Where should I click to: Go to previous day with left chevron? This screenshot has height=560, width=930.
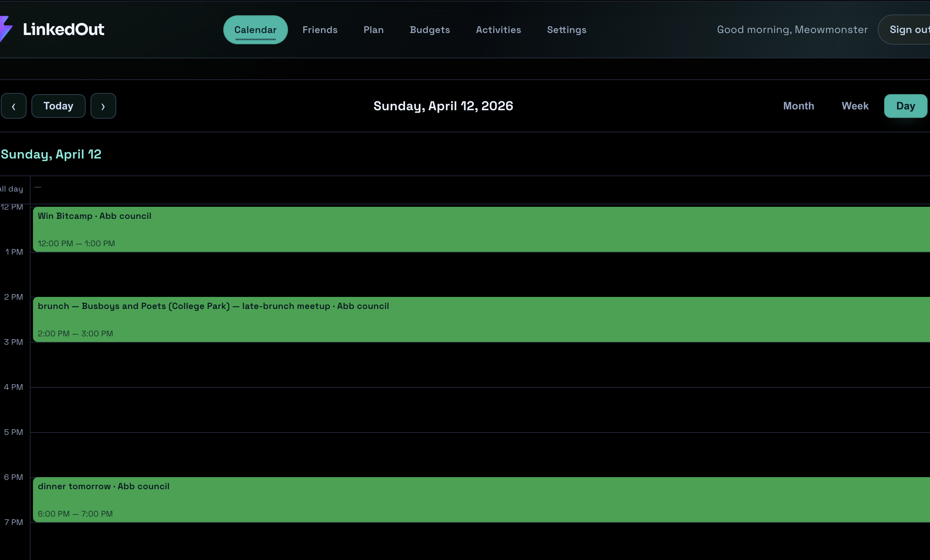pos(14,106)
